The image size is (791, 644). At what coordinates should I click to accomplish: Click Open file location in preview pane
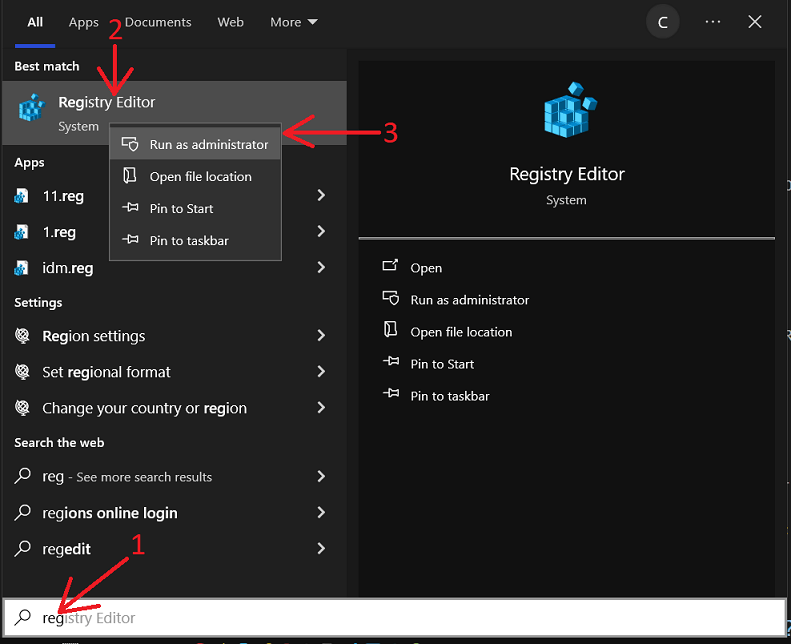tap(461, 332)
